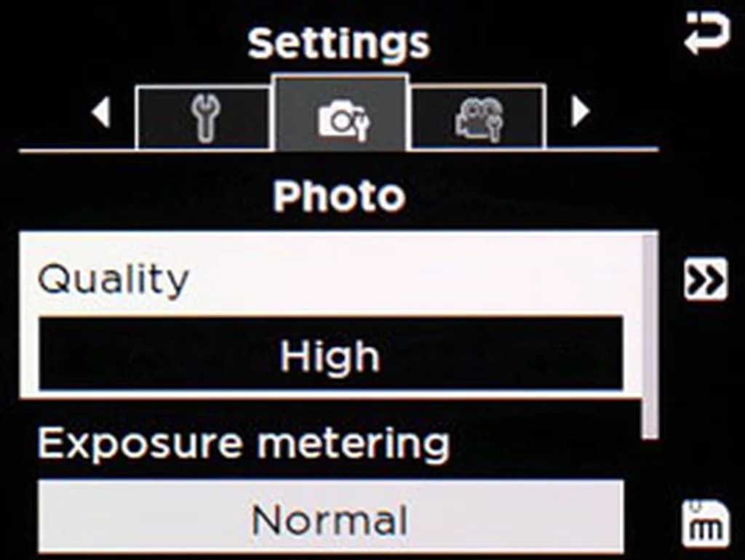Screen dimensions: 745x560
Task: Go to next tab with right arrow
Action: click(x=580, y=113)
